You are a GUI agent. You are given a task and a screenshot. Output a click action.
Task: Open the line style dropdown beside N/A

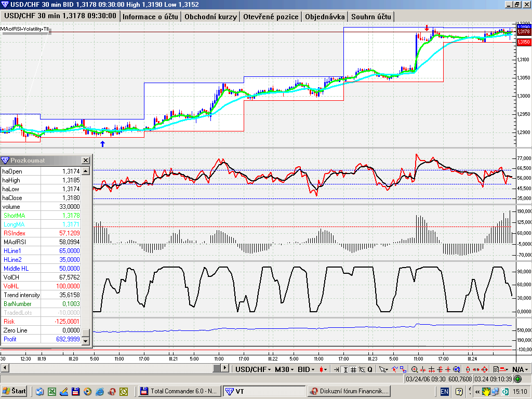click(504, 369)
